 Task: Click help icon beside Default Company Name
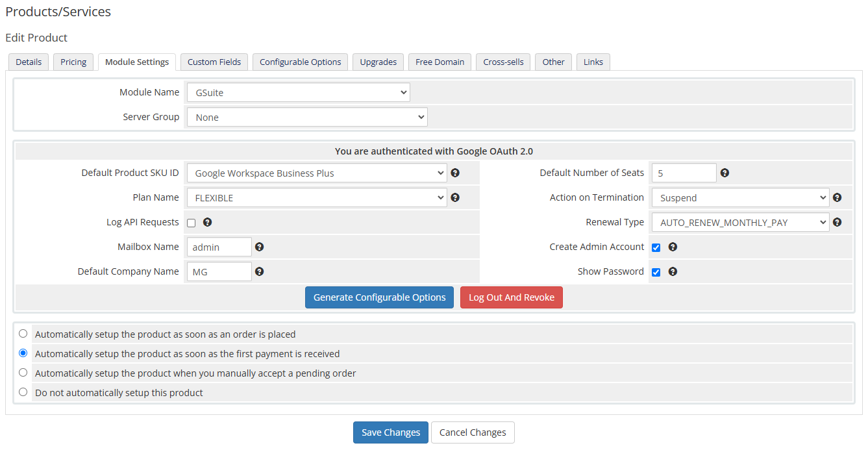coord(259,271)
